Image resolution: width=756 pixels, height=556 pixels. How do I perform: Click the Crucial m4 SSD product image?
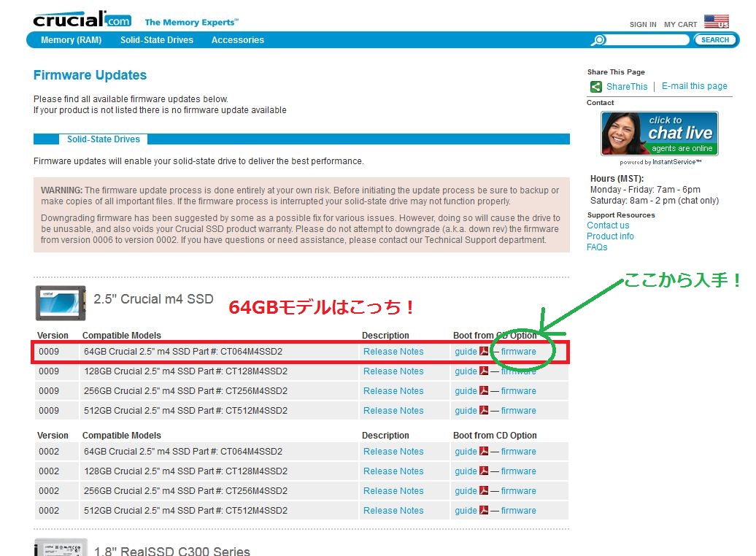pos(61,304)
